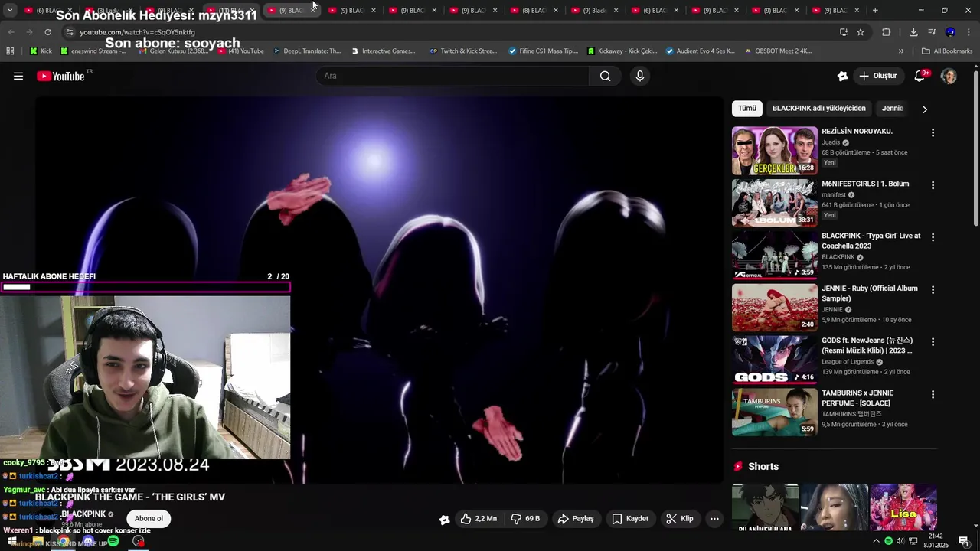This screenshot has height=551, width=980.
Task: Open options for TAMBURINS x JENNIE video
Action: pos(933,395)
